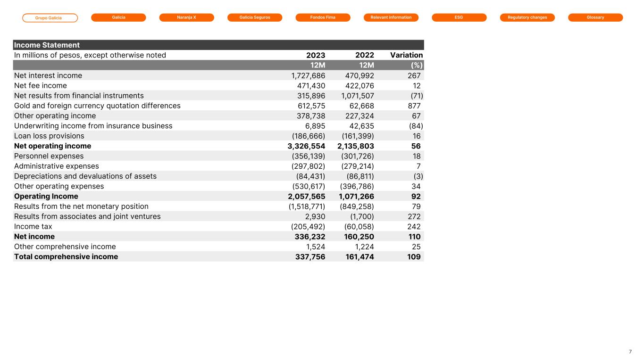Image resolution: width=644 pixels, height=362 pixels.
Task: Select the Net interest income row label
Action: click(x=48, y=75)
